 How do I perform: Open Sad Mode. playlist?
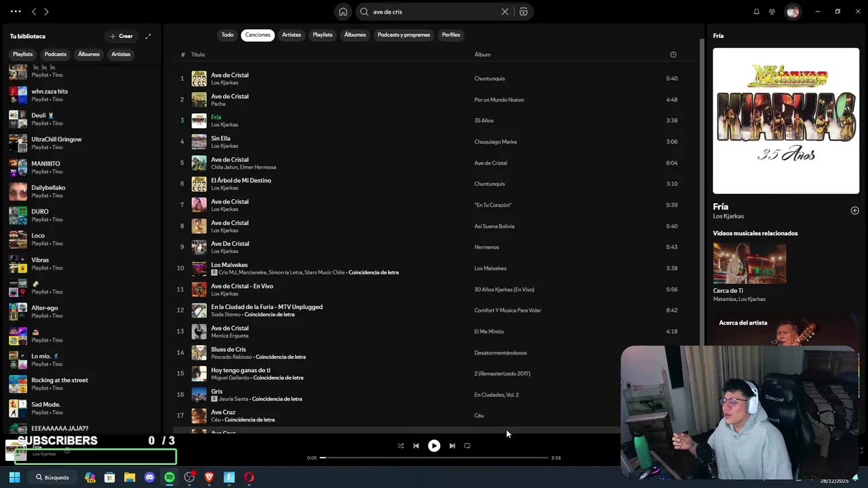[81, 408]
